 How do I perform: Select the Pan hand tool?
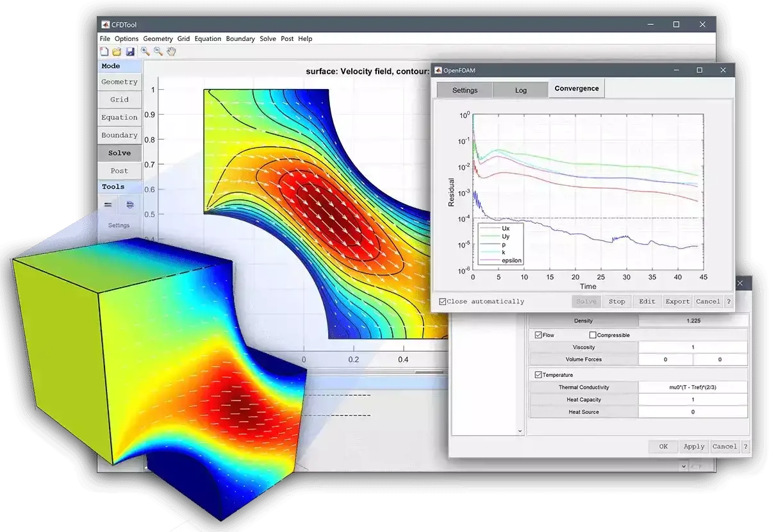click(171, 51)
